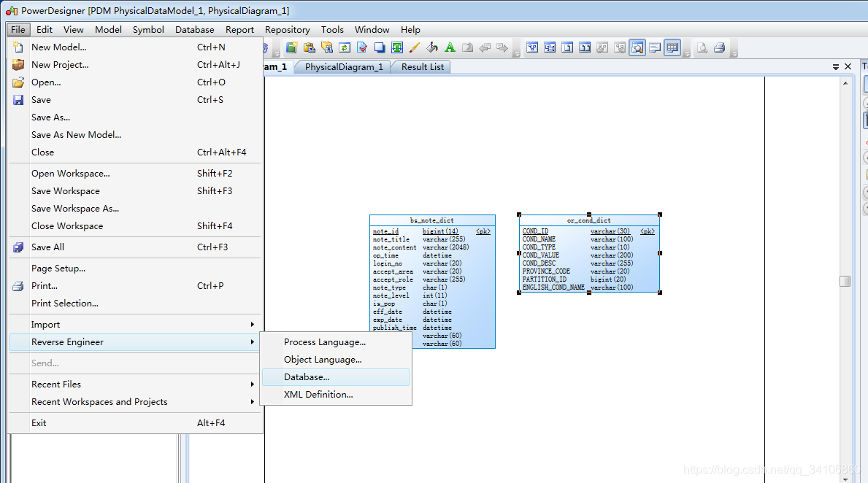Click the output comment window toolbar icon

(x=655, y=47)
